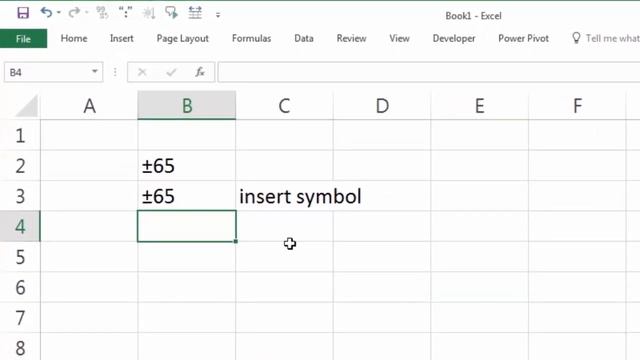Open the Data tab

pyautogui.click(x=304, y=38)
